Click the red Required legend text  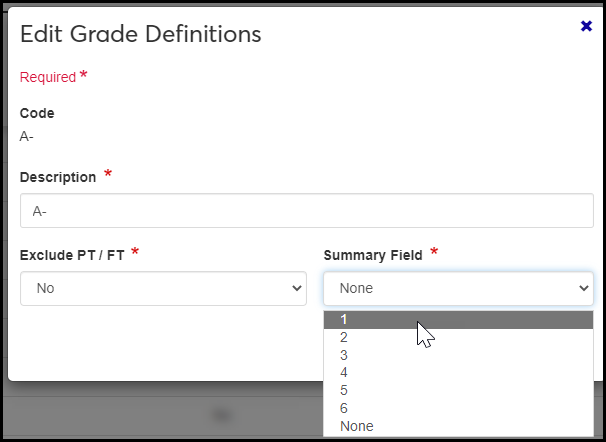tap(48, 77)
